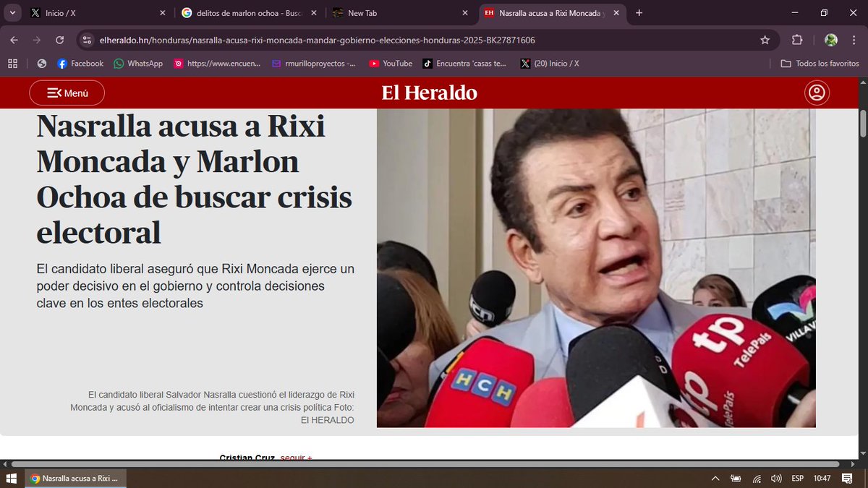868x488 pixels.
Task: Click the globe bookmark icon
Action: pos(42,64)
